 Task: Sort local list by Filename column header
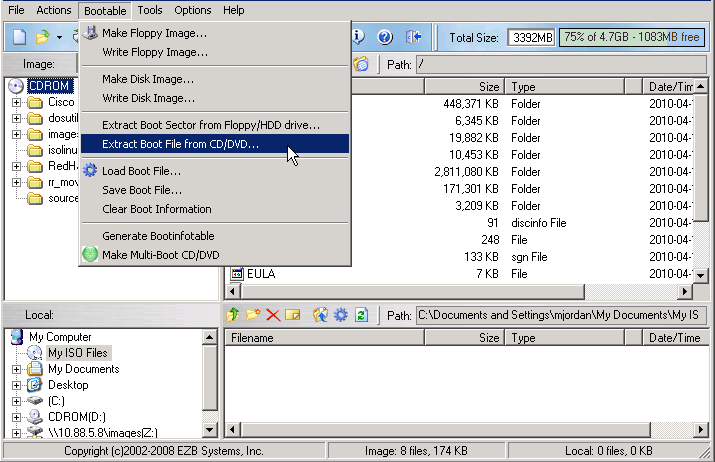[324, 338]
